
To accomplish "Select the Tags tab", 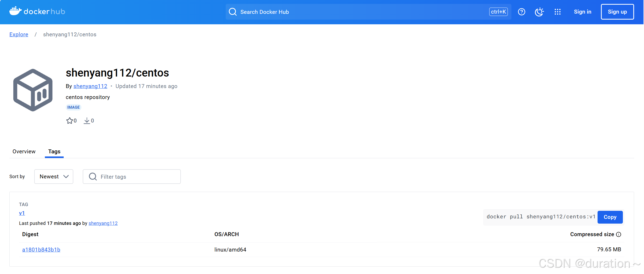I will (54, 151).
